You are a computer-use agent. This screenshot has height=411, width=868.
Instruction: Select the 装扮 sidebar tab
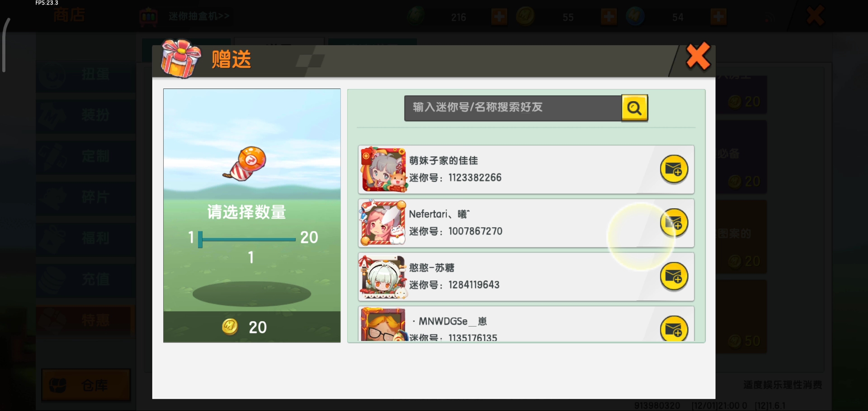(86, 115)
